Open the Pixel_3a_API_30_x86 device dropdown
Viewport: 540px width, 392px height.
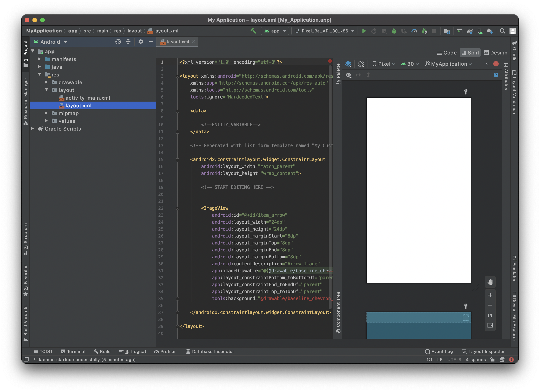(324, 31)
